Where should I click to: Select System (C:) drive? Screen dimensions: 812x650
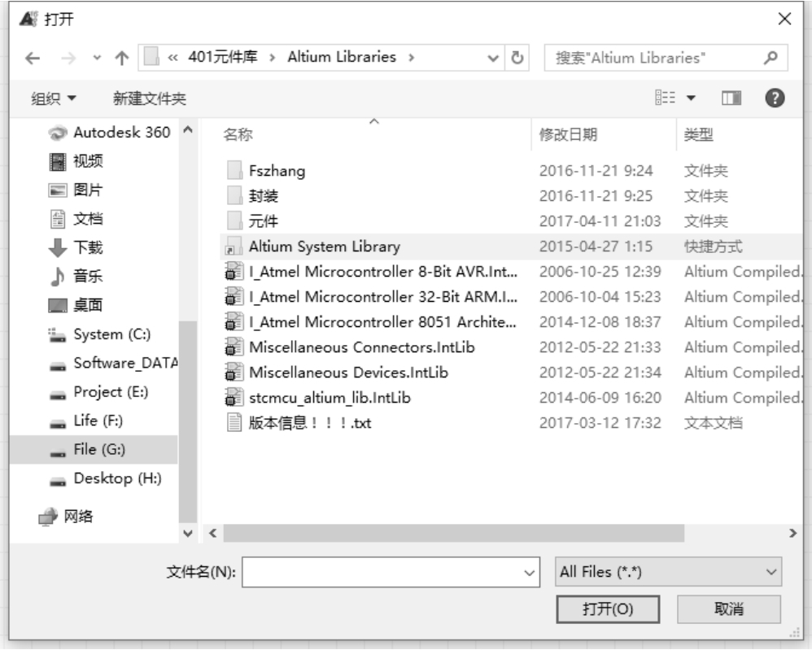point(99,334)
